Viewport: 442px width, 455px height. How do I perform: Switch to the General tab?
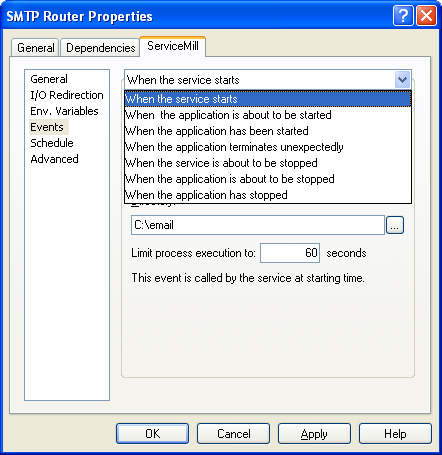pos(35,48)
